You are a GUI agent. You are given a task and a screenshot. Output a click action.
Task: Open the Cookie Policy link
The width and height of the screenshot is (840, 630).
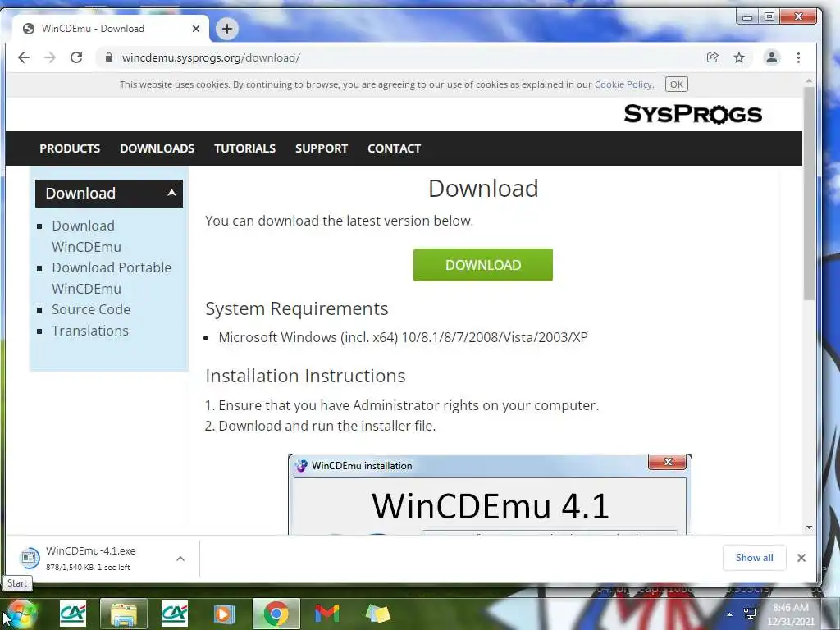point(623,84)
